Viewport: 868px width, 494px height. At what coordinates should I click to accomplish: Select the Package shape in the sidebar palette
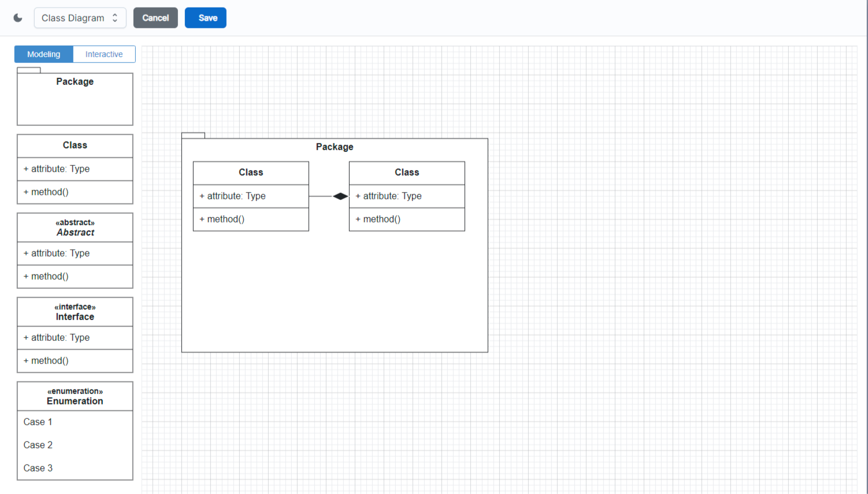[x=75, y=98]
